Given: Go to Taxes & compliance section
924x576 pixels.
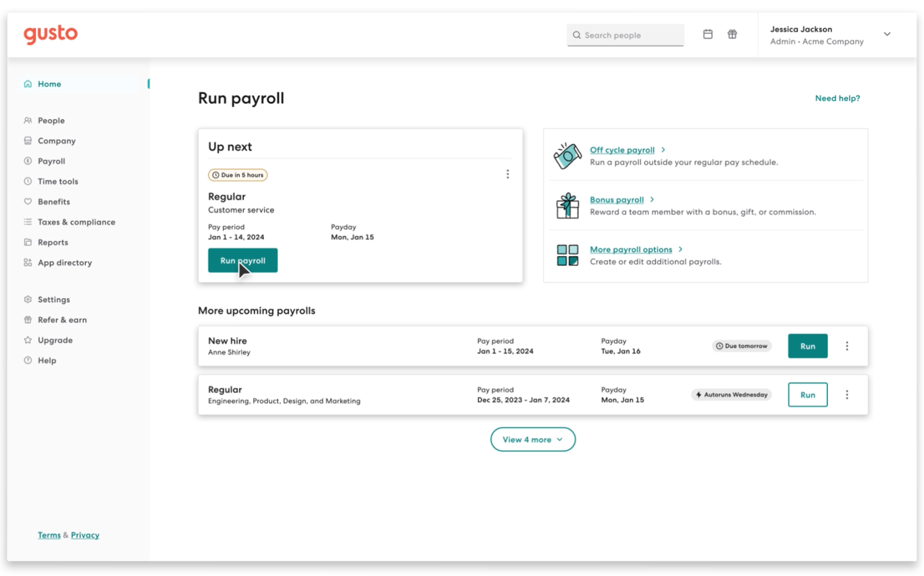Looking at the screenshot, I should [x=76, y=222].
